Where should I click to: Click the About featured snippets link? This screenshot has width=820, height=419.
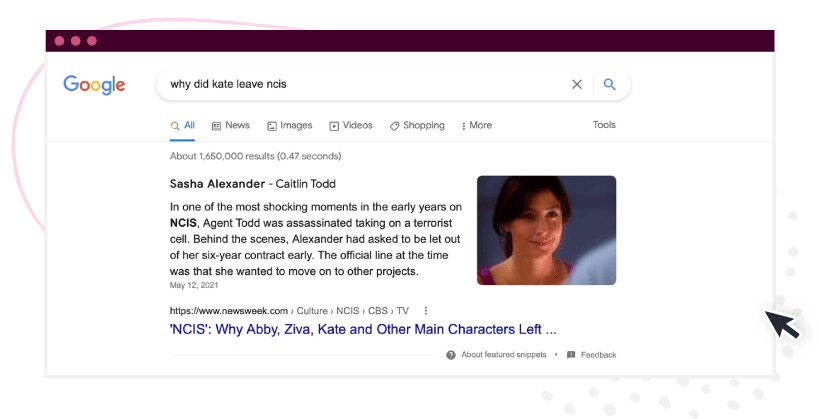tap(504, 355)
